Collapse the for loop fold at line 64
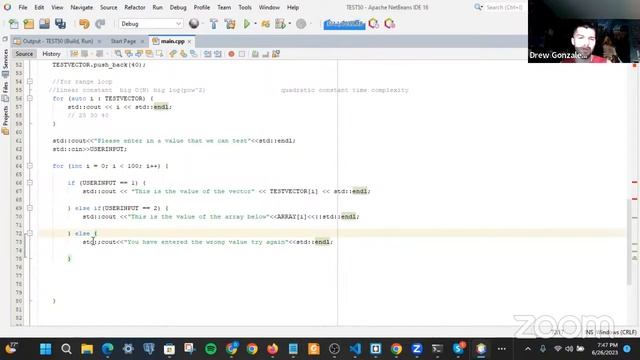640x360 pixels. coord(30,166)
